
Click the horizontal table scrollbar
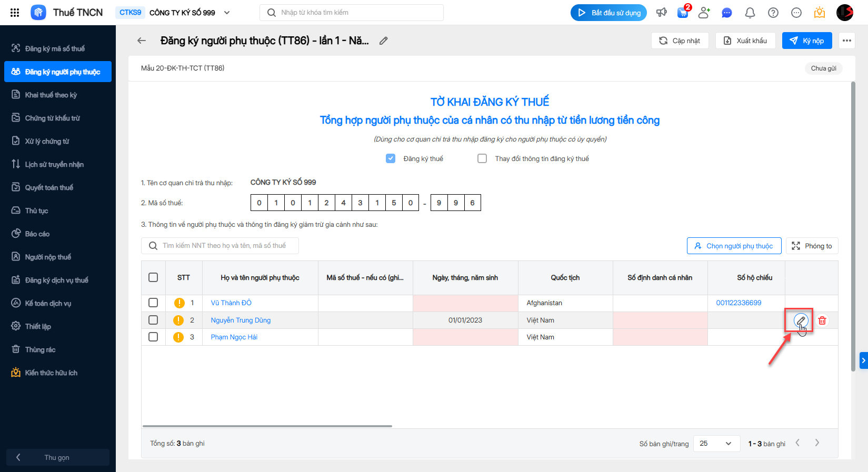(x=267, y=426)
